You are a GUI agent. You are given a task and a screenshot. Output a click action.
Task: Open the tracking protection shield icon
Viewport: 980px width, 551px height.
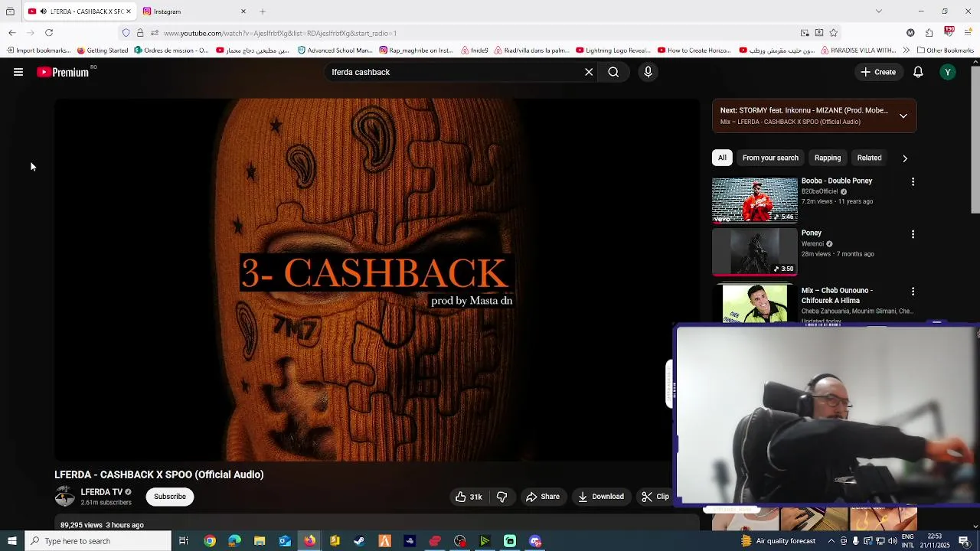point(126,33)
